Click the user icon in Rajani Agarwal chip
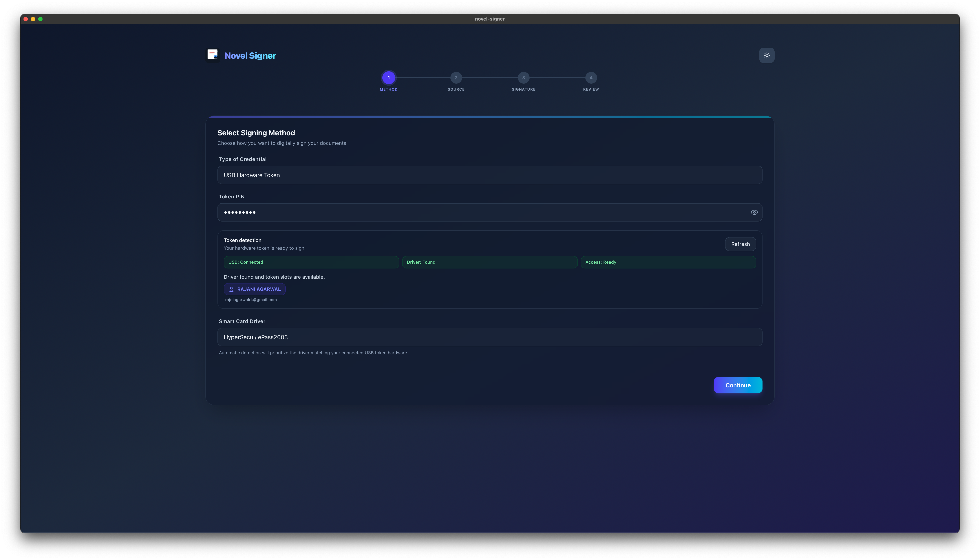This screenshot has width=980, height=560. pyautogui.click(x=232, y=289)
